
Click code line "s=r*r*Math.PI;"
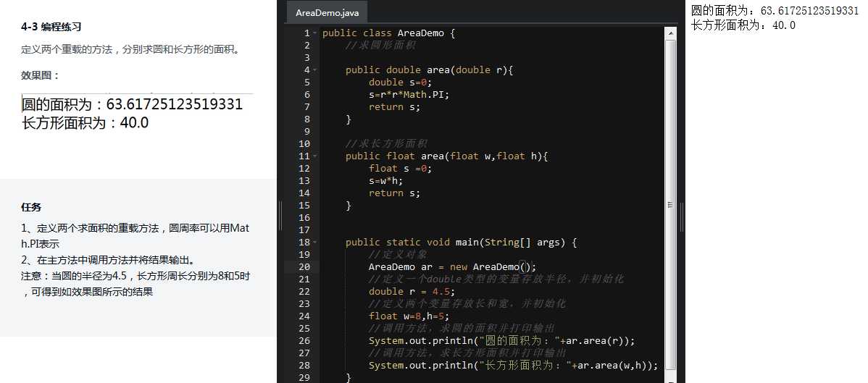click(409, 95)
